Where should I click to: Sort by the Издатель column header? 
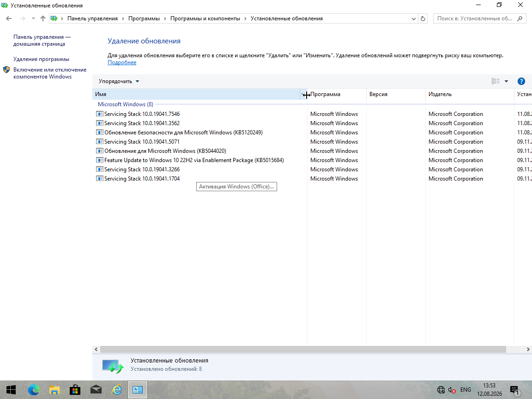pyautogui.click(x=470, y=94)
